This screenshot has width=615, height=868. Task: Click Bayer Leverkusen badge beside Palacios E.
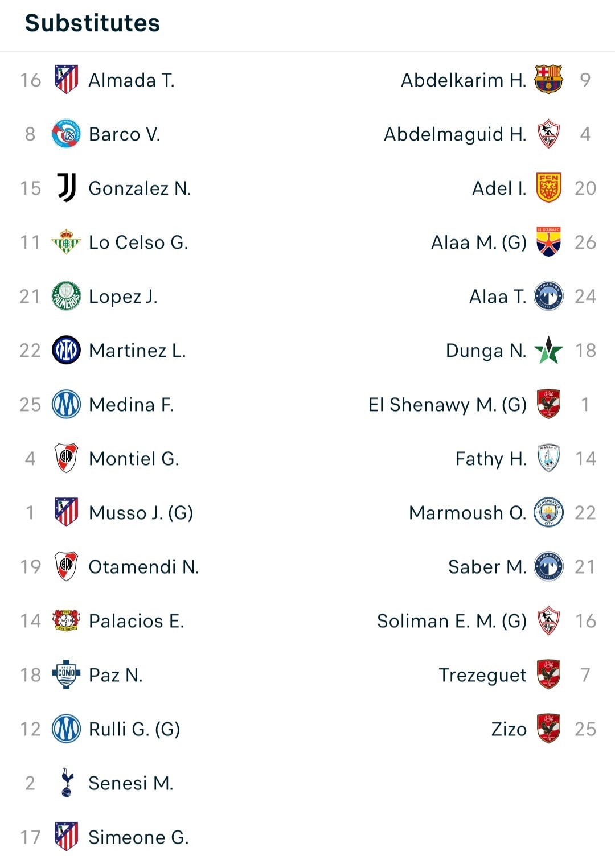click(67, 620)
